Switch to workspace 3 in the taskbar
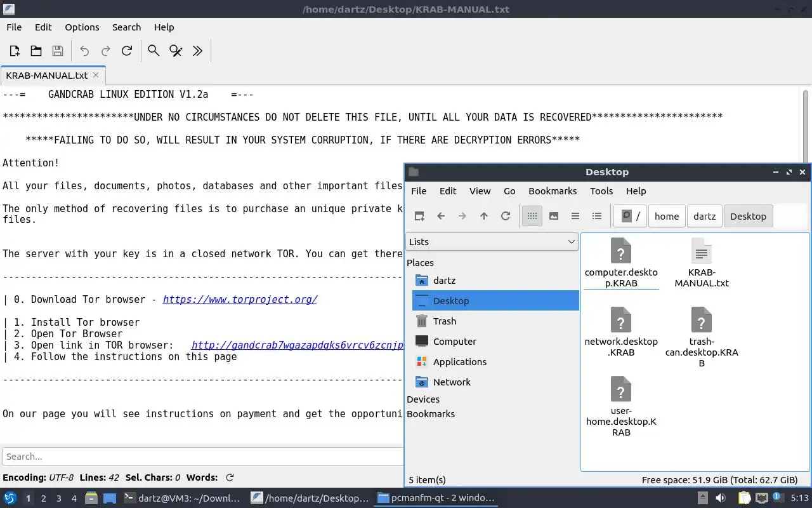Viewport: 812px width, 508px height. click(59, 498)
